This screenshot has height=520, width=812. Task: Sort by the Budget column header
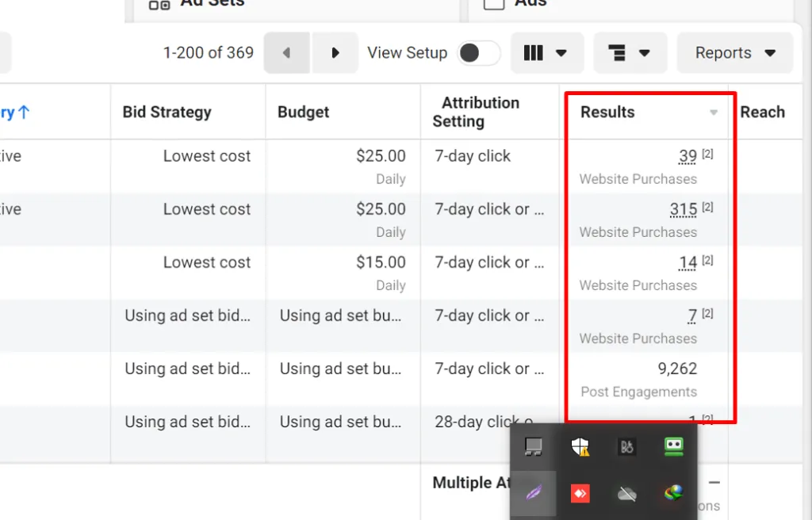[x=303, y=112]
